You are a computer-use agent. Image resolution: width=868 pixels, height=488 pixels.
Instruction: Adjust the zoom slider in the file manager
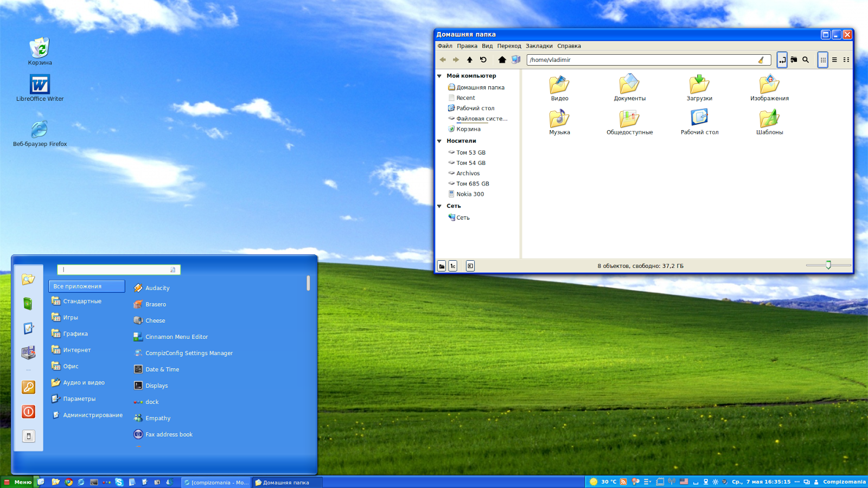827,265
